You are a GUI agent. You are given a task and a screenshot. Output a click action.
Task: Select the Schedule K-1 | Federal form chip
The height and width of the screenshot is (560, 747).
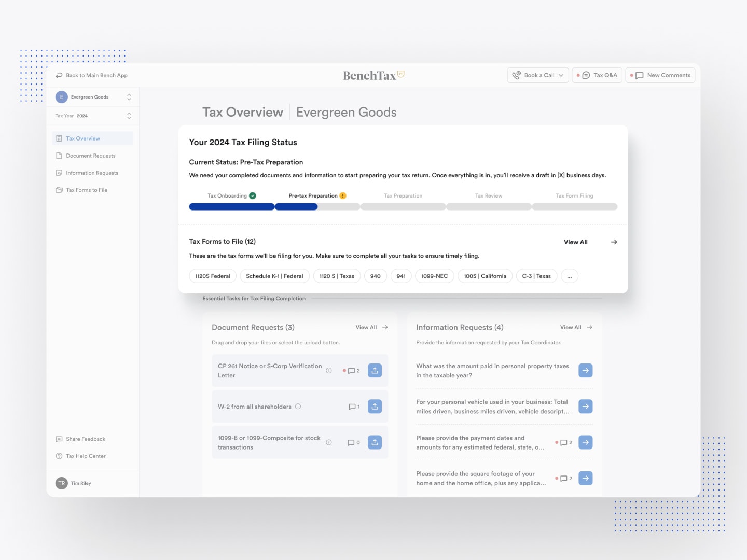click(x=274, y=276)
